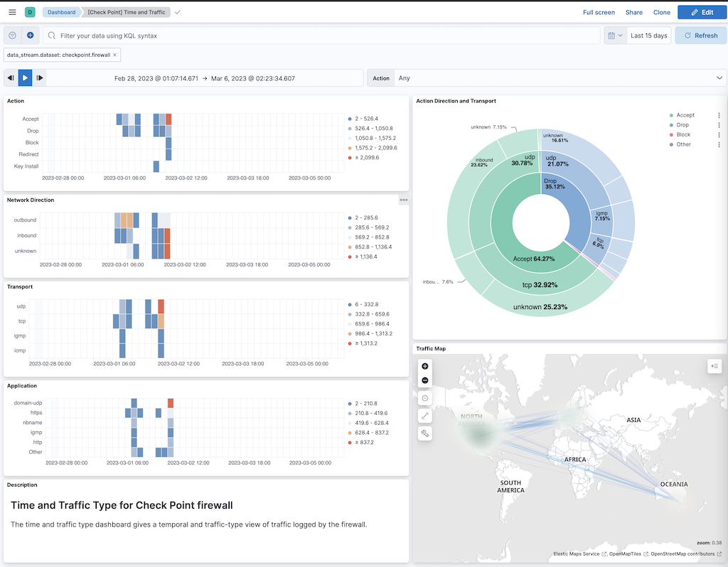Open options for Other legend item
Screen dimensions: 728x567
pos(719,144)
